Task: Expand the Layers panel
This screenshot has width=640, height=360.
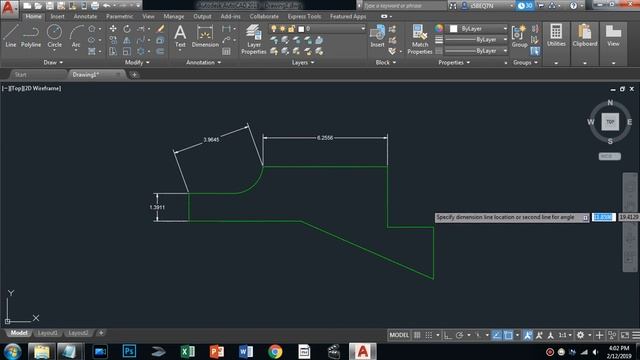Action: coord(303,62)
